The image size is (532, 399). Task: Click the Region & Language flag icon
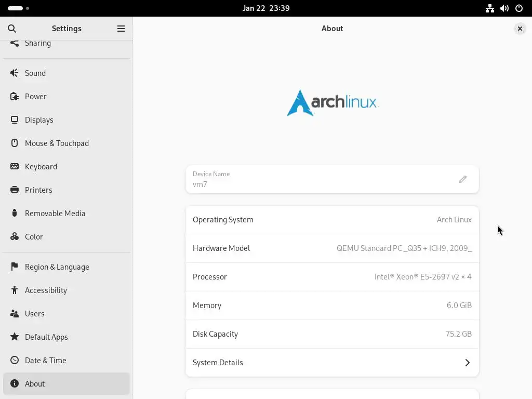point(14,267)
